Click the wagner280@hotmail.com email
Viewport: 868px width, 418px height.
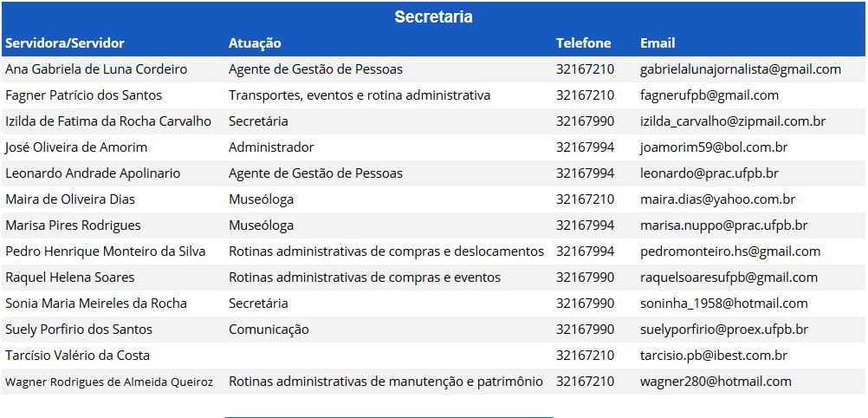pyautogui.click(x=716, y=382)
